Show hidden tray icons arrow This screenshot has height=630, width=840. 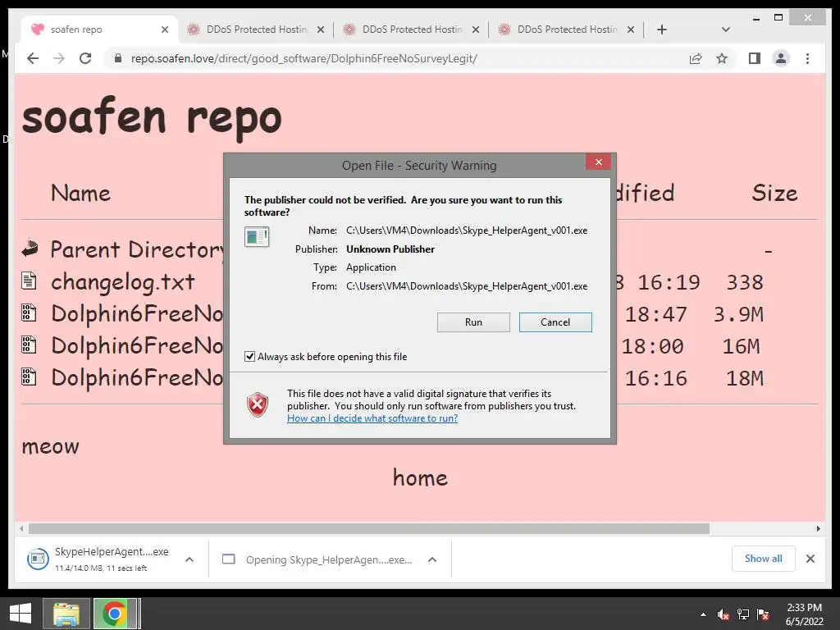click(703, 614)
